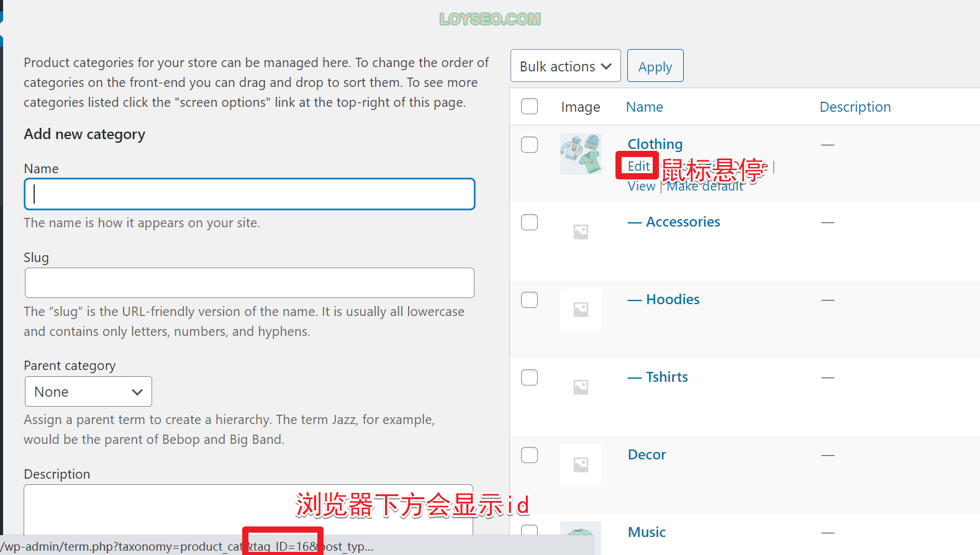The width and height of the screenshot is (980, 555).
Task: Click the Accessories placeholder image icon
Action: [580, 232]
